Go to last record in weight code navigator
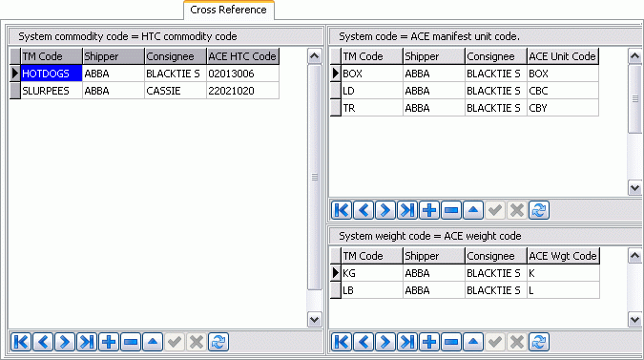The height and width of the screenshot is (360, 644). pyautogui.click(x=407, y=342)
